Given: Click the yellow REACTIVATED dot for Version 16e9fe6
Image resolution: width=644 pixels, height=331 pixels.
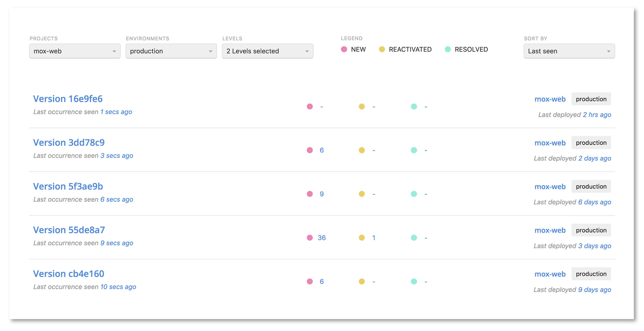Looking at the screenshot, I should pos(362,107).
